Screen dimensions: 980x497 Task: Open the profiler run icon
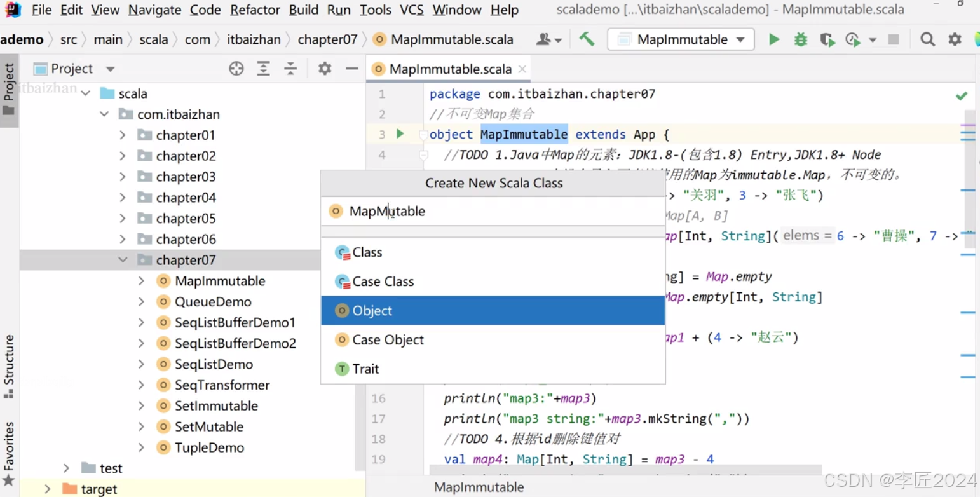coord(853,40)
